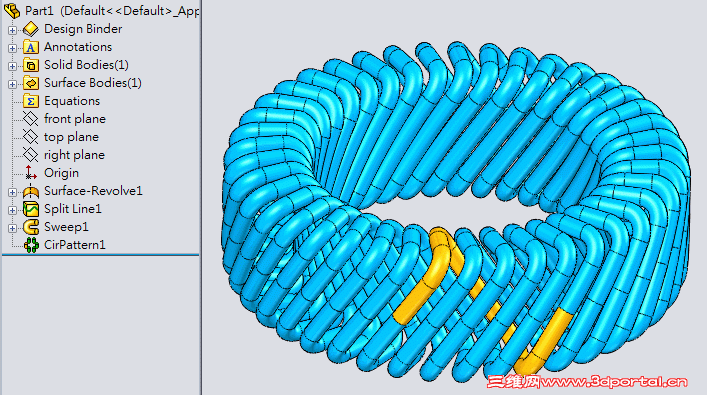Select the Part1 (Default) root label
707x395 pixels.
click(x=112, y=11)
